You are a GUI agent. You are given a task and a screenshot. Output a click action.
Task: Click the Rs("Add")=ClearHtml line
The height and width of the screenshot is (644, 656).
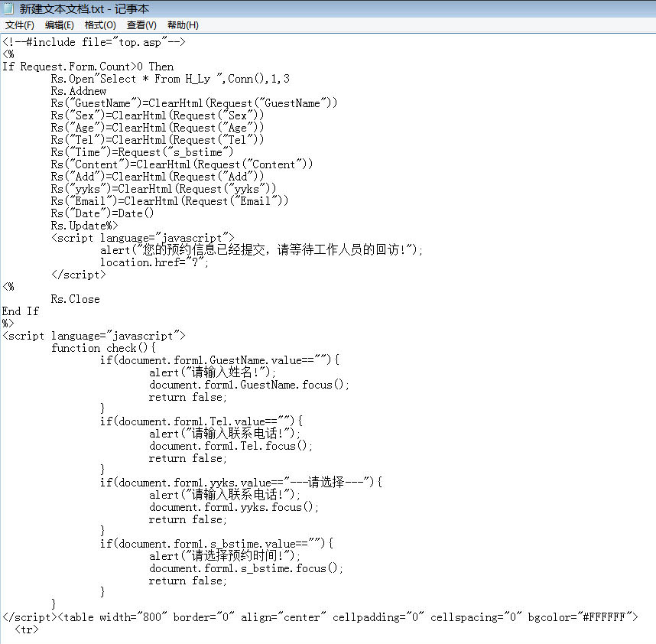(158, 177)
